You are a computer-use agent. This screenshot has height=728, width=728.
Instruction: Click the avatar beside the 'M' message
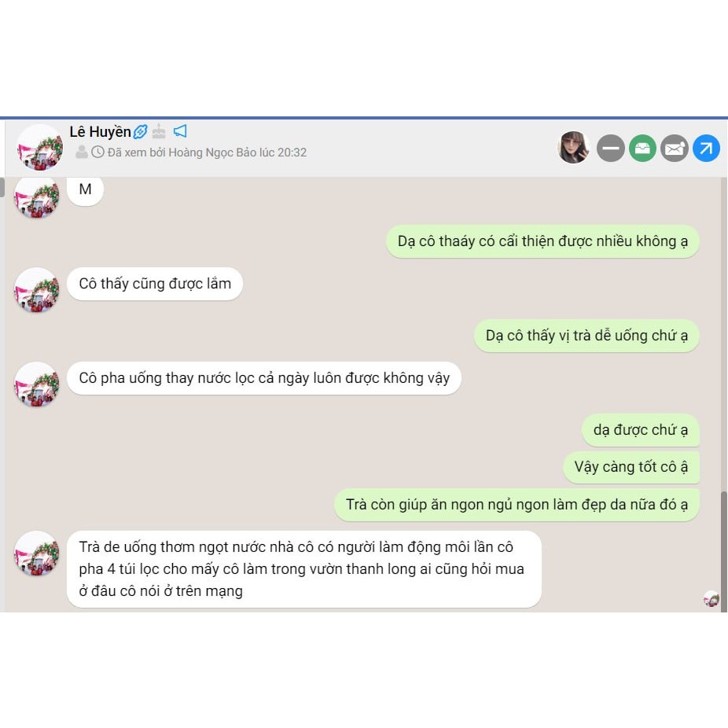[x=37, y=197]
